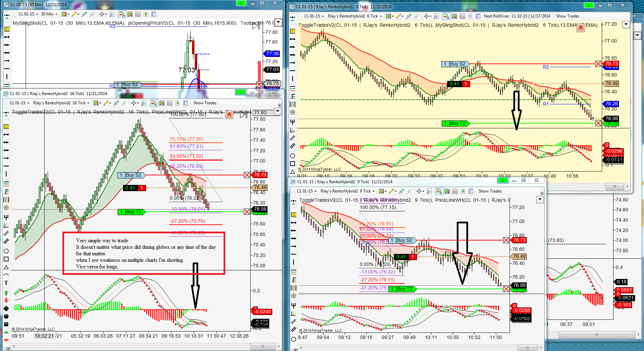Select vertical line tool in 16 Tick sidebar

coord(6,174)
